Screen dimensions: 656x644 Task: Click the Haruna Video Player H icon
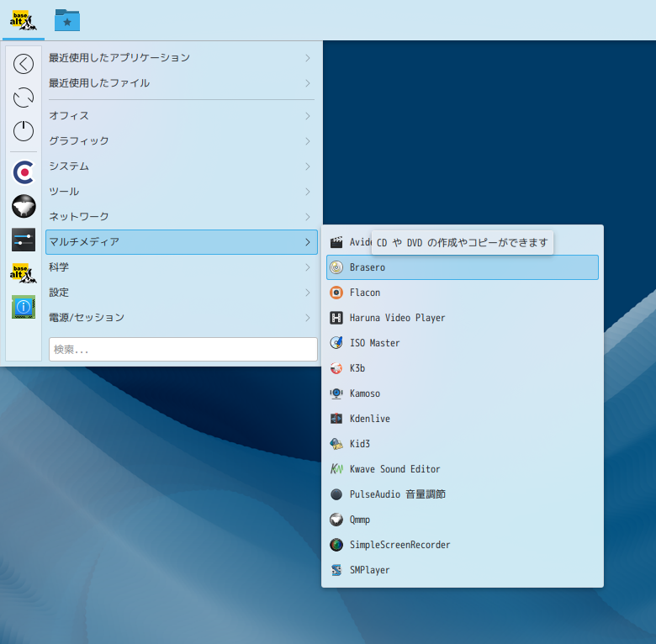336,318
